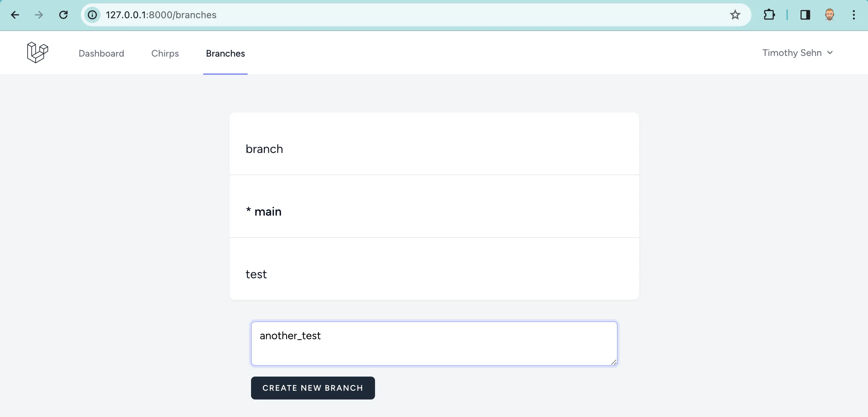Click the Laravel logo

(37, 52)
